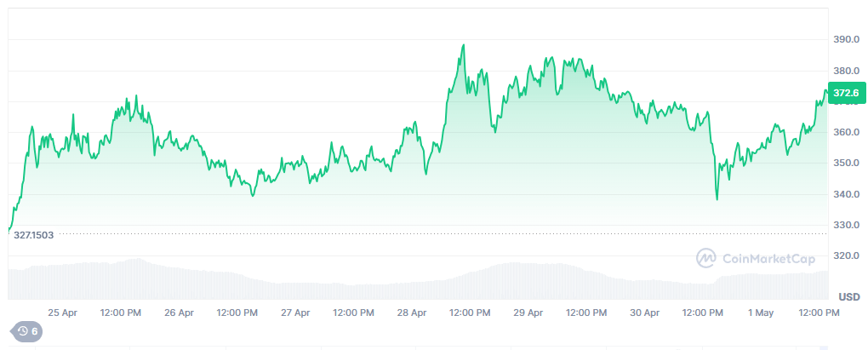Click the 350.0 price axis label
The height and width of the screenshot is (350, 868).
pyautogui.click(x=845, y=164)
